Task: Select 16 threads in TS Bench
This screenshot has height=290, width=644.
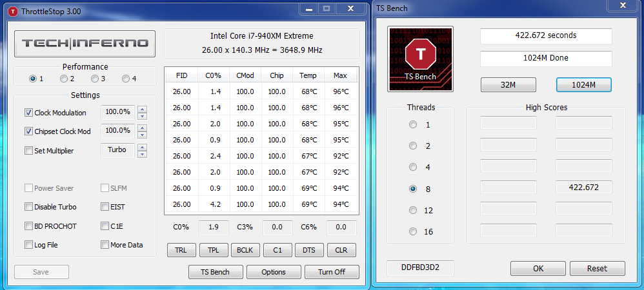Action: tap(413, 232)
